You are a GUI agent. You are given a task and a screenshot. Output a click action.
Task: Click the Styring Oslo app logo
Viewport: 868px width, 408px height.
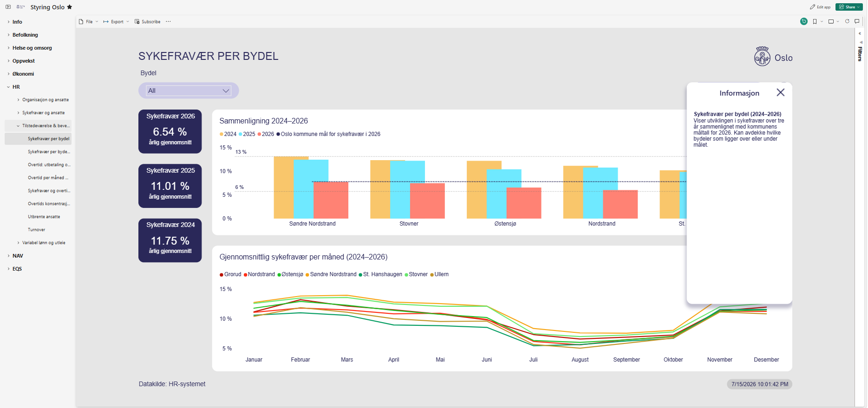(x=20, y=7)
